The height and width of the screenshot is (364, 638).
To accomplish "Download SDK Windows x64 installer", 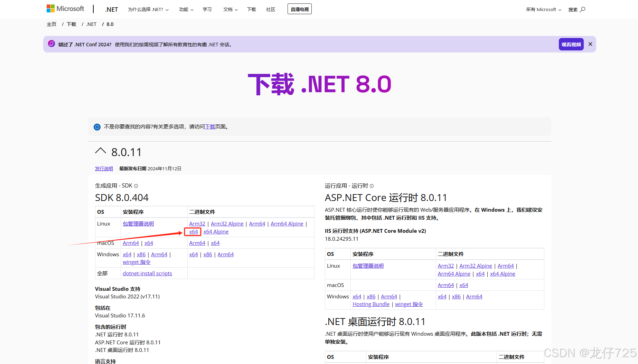I will 127,255.
